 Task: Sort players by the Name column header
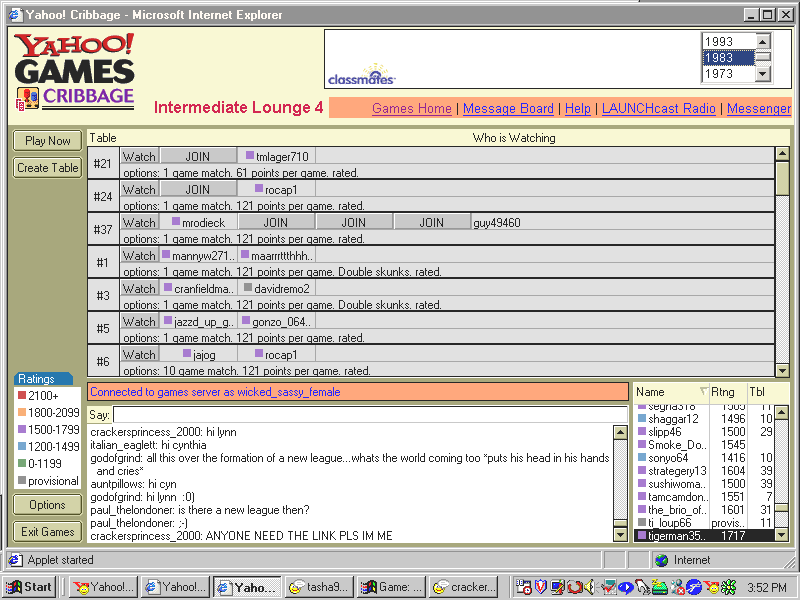tap(671, 392)
